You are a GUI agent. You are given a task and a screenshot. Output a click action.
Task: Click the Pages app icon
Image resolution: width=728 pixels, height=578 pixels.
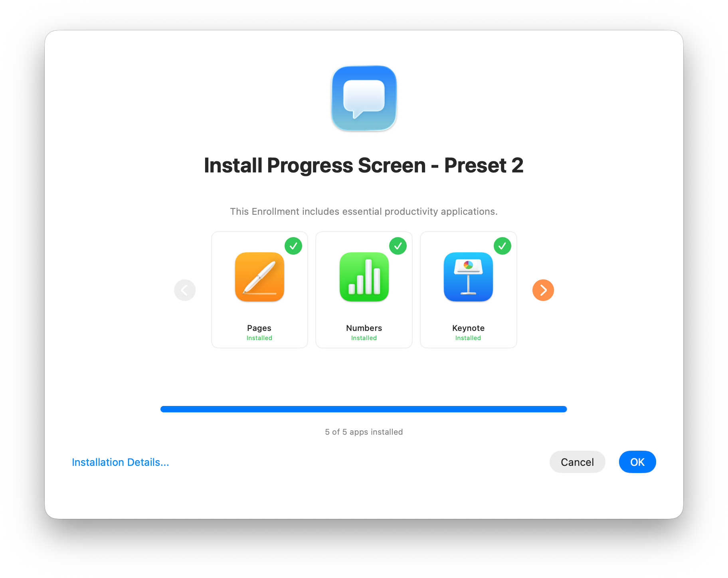(x=259, y=277)
